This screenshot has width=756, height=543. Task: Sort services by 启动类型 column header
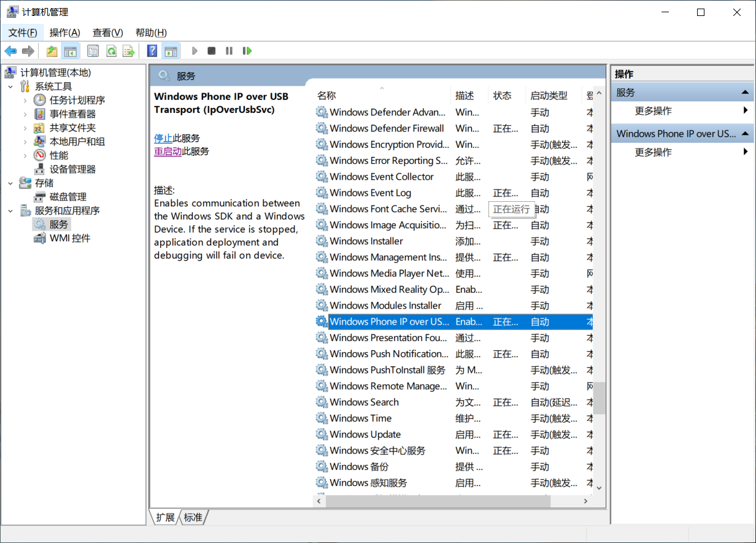[x=553, y=96]
